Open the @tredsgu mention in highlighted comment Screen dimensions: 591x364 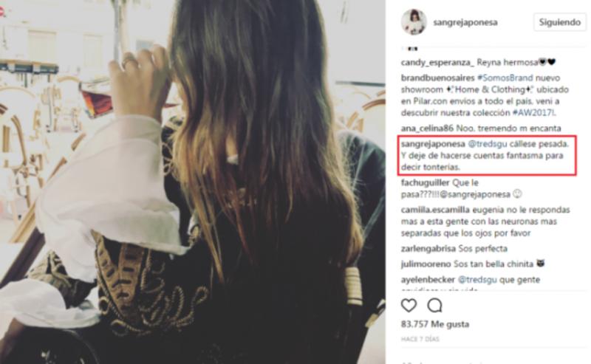pyautogui.click(x=488, y=144)
